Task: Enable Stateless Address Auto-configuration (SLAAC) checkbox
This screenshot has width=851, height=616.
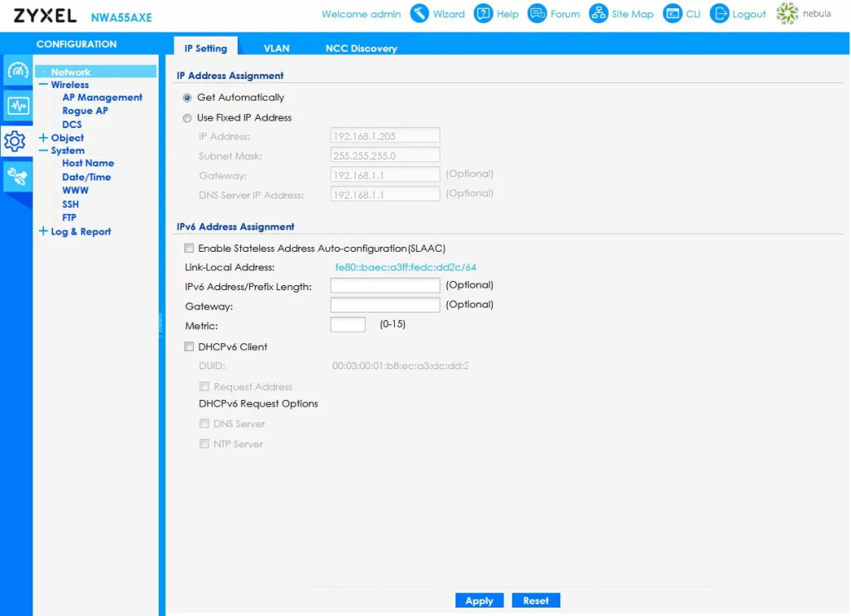Action: click(x=189, y=249)
